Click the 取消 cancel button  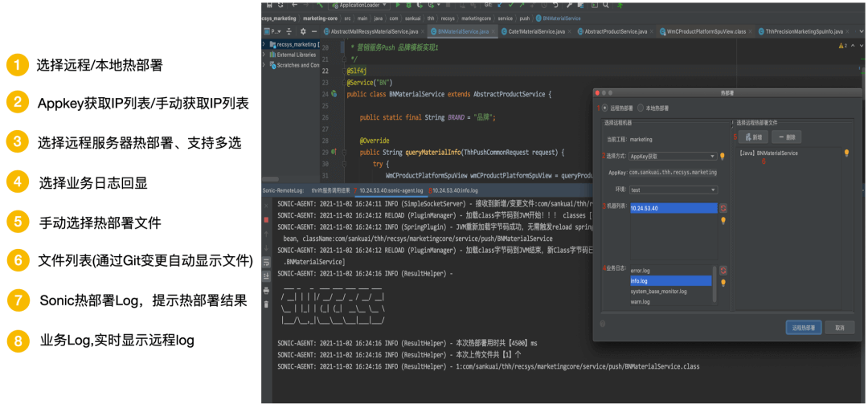point(840,328)
